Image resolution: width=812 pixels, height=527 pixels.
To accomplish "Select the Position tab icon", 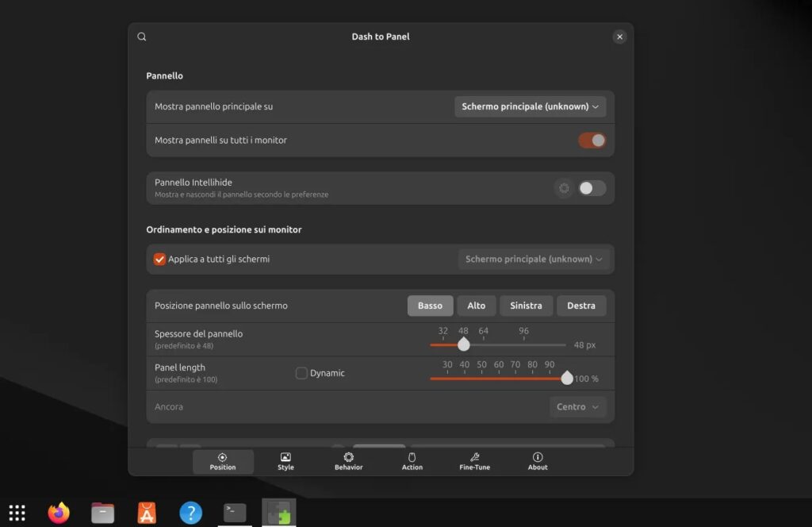I will click(223, 456).
